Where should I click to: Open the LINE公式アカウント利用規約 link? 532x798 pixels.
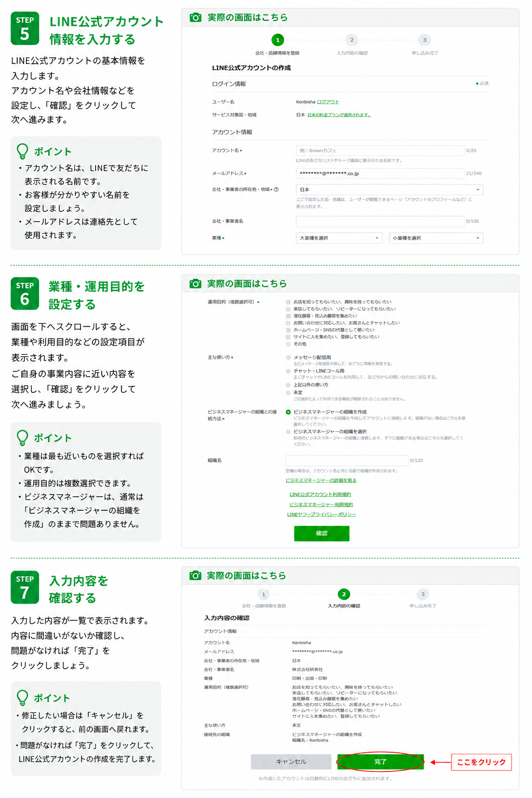point(320,495)
